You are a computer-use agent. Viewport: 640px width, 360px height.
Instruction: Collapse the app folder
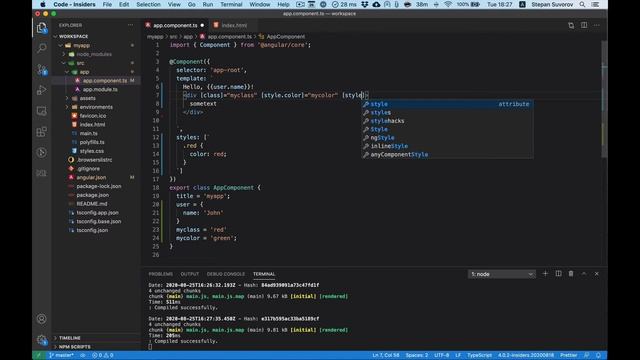96,72
